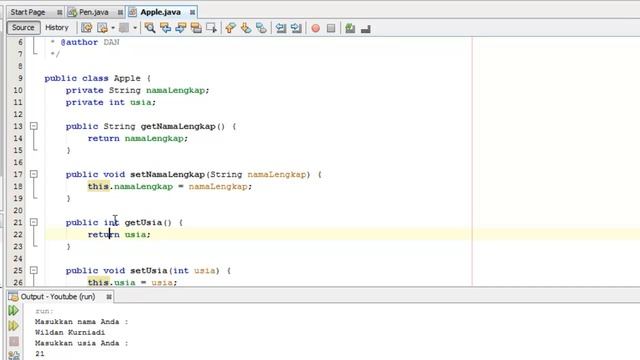Switch to the Pen.java tab

(93, 12)
